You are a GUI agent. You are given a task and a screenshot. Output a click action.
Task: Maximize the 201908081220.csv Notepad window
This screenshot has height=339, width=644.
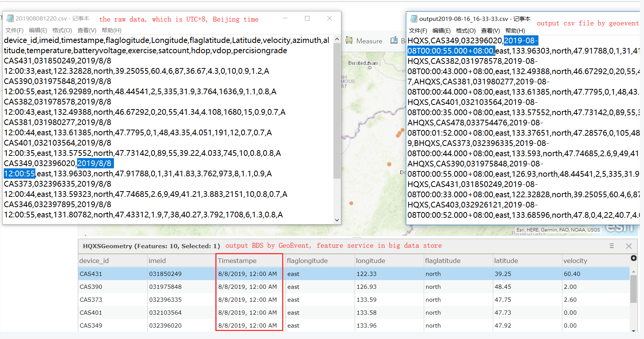pos(307,18)
